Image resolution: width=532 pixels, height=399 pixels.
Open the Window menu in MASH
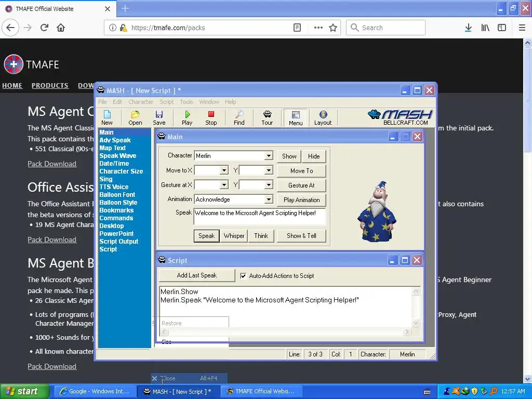tap(209, 102)
